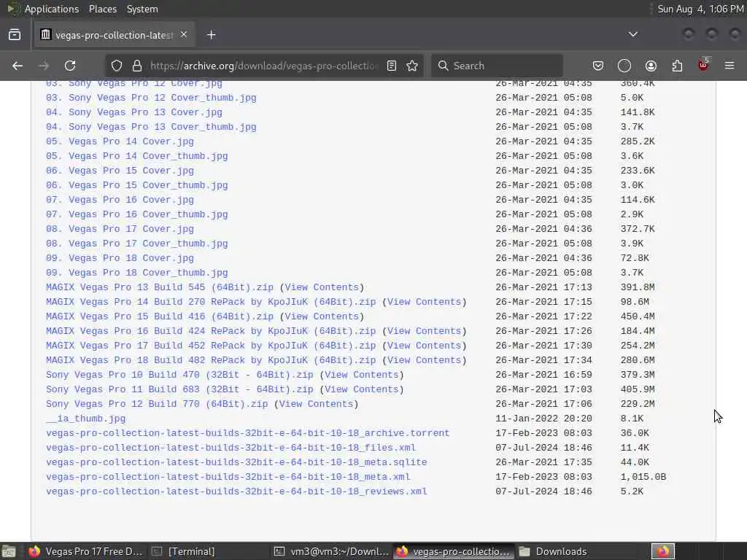The height and width of the screenshot is (560, 747).
Task: Open 09. Vegas Pro 18 Cover_thumb.jpg
Action: coord(136,273)
